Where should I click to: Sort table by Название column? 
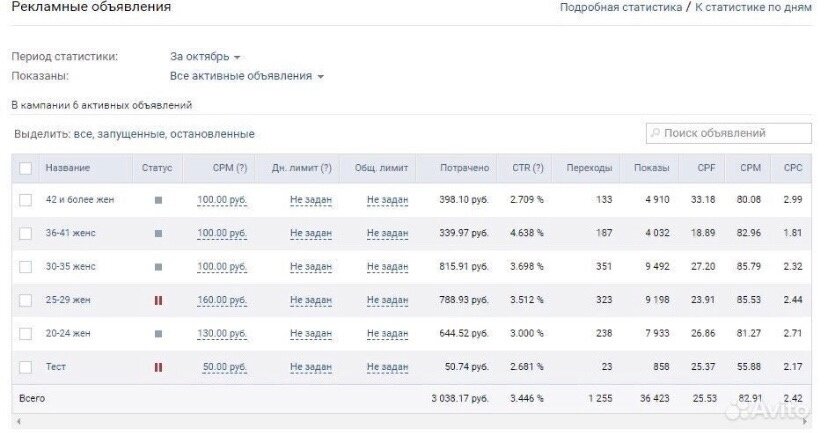(68, 168)
